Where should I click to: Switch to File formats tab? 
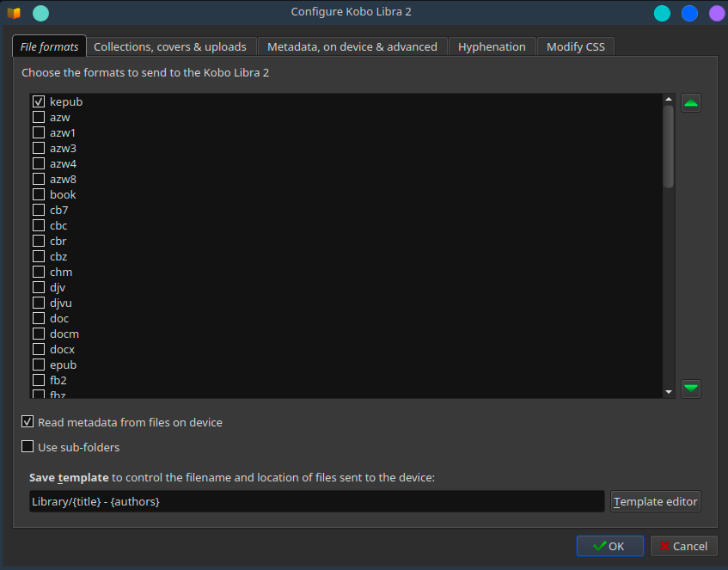tap(49, 46)
